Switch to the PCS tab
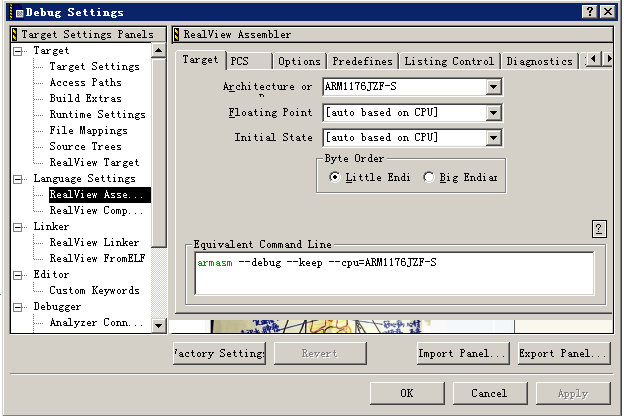 coord(249,61)
